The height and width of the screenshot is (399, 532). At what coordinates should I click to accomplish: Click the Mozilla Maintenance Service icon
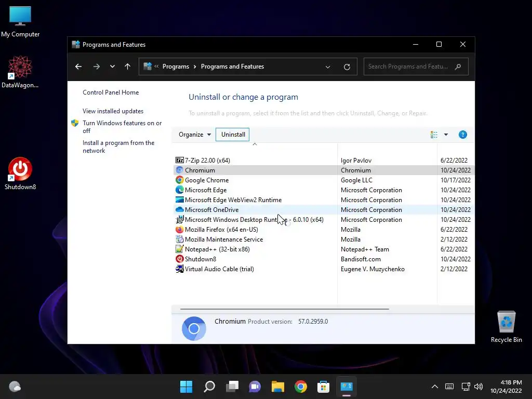tap(179, 239)
